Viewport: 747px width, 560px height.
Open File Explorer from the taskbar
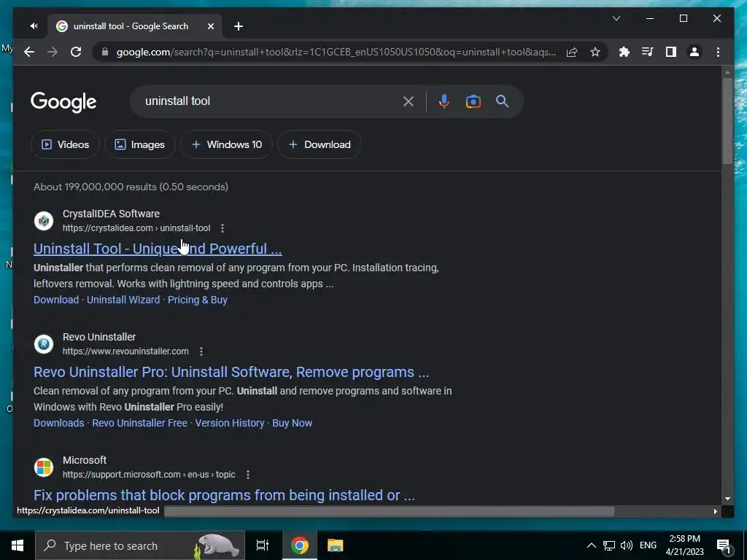pyautogui.click(x=336, y=545)
